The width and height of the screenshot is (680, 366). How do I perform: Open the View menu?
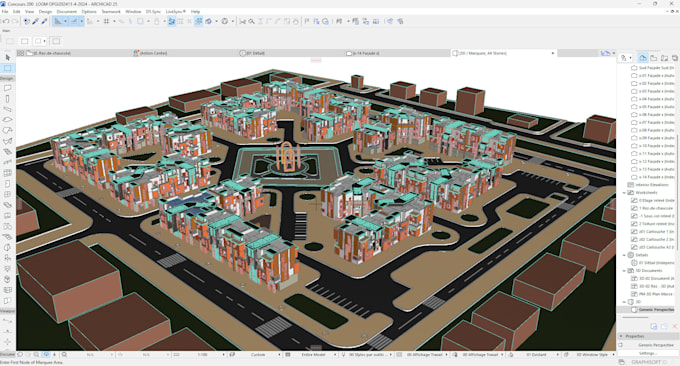pos(29,12)
